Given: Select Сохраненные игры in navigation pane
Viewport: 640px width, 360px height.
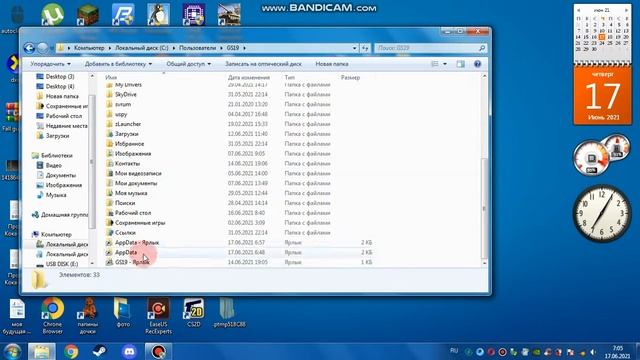Looking at the screenshot, I should click(x=62, y=106).
